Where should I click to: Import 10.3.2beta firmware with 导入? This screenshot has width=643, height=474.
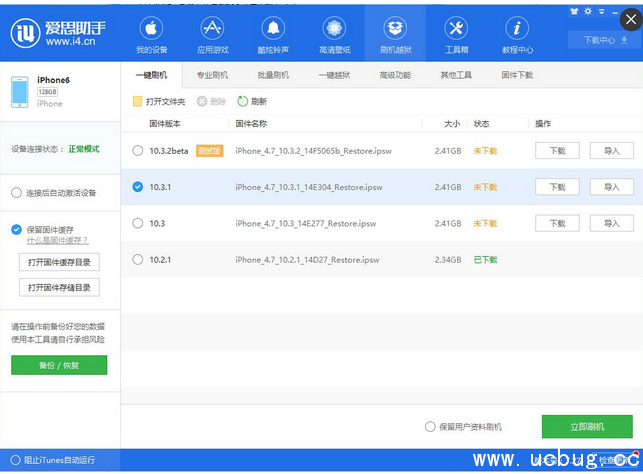click(x=611, y=150)
